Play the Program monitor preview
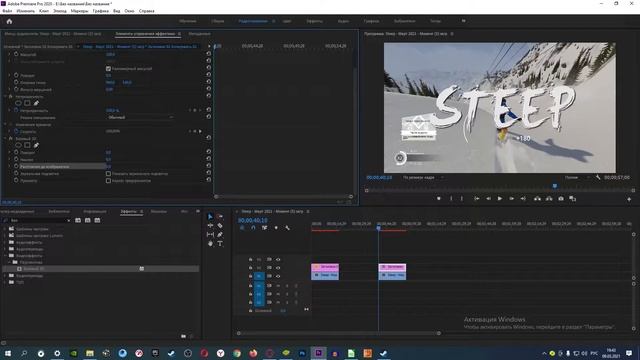Viewport: 640px width, 360px height. click(x=500, y=199)
